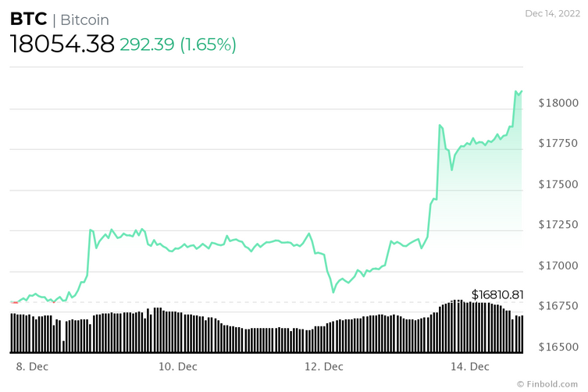Click the BTC ticker symbol
588x392 pixels.
(x=28, y=19)
